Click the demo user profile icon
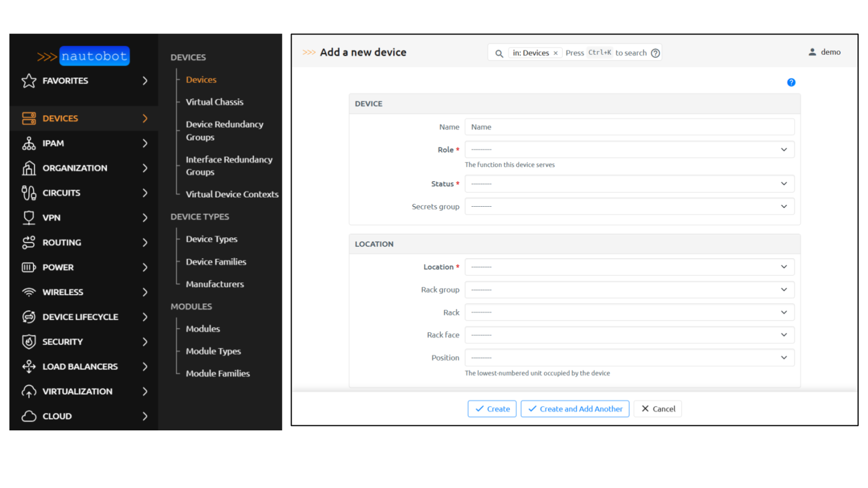This screenshot has width=868, height=488. (812, 52)
